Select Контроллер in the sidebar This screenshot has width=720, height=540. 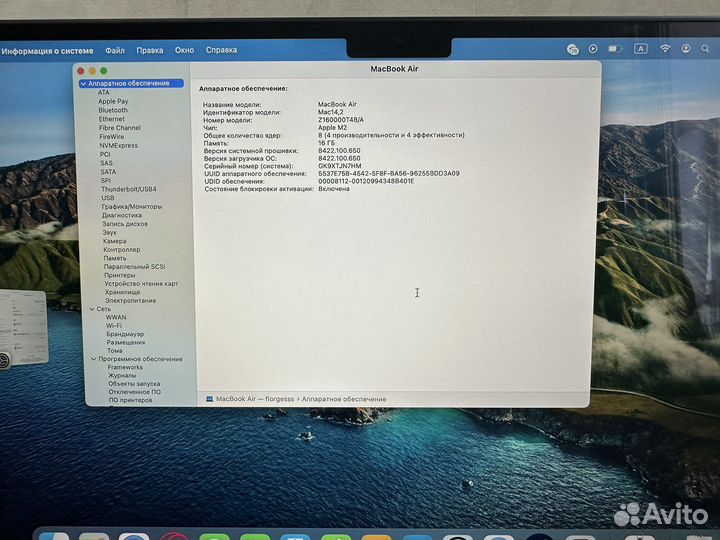pos(122,249)
